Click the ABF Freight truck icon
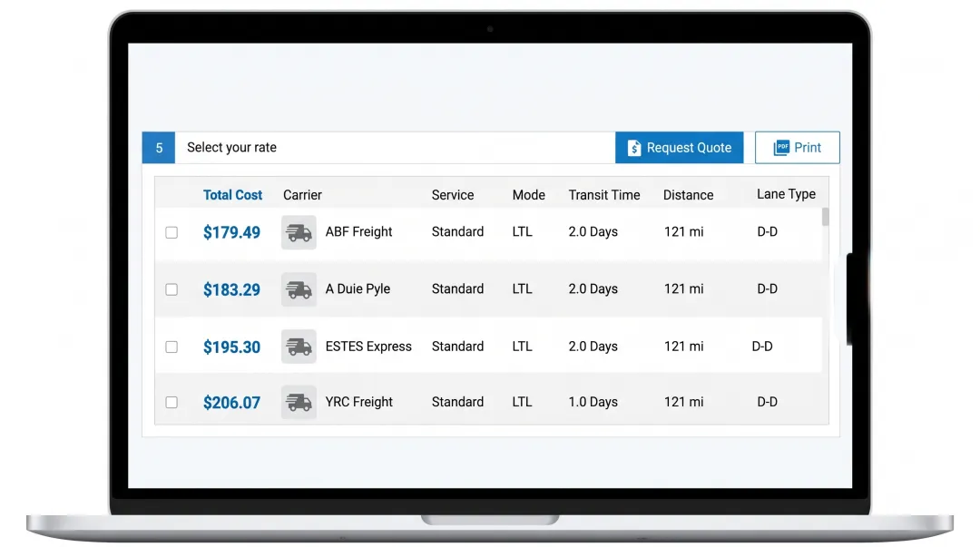The width and height of the screenshot is (980, 547). click(299, 232)
